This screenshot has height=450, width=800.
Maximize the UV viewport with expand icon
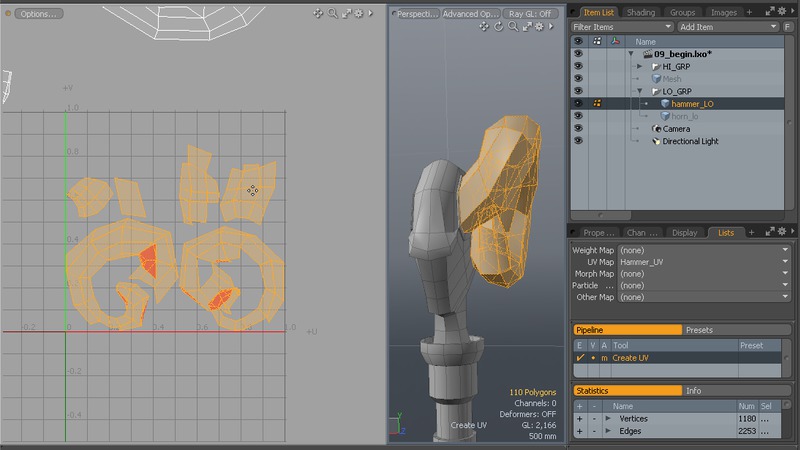point(346,14)
